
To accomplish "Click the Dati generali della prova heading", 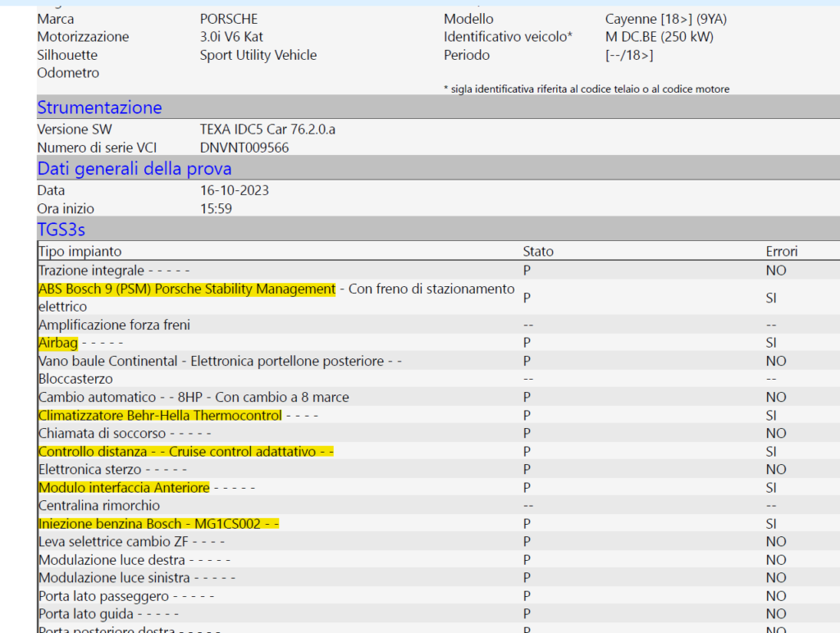I will (x=134, y=169).
